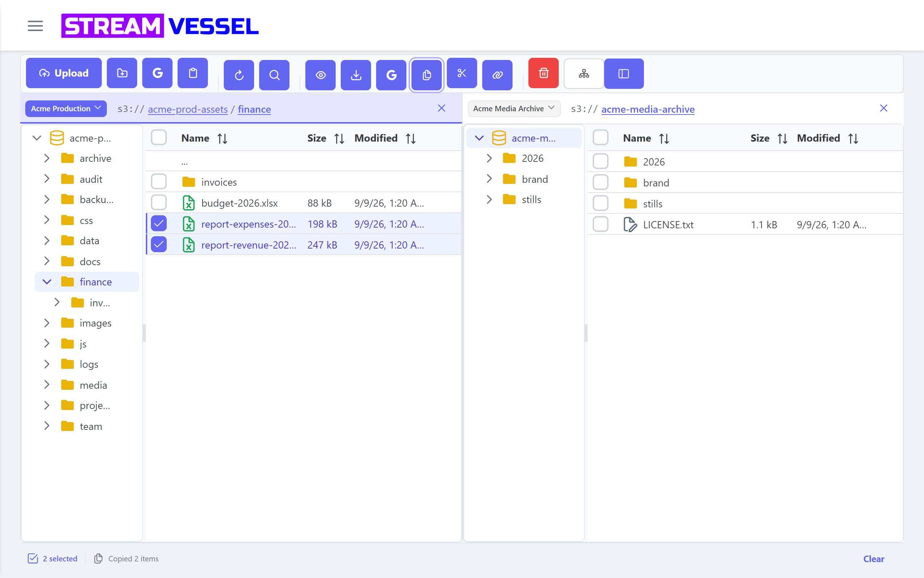
Task: Uncheck the report-expenses file checkbox
Action: point(159,224)
